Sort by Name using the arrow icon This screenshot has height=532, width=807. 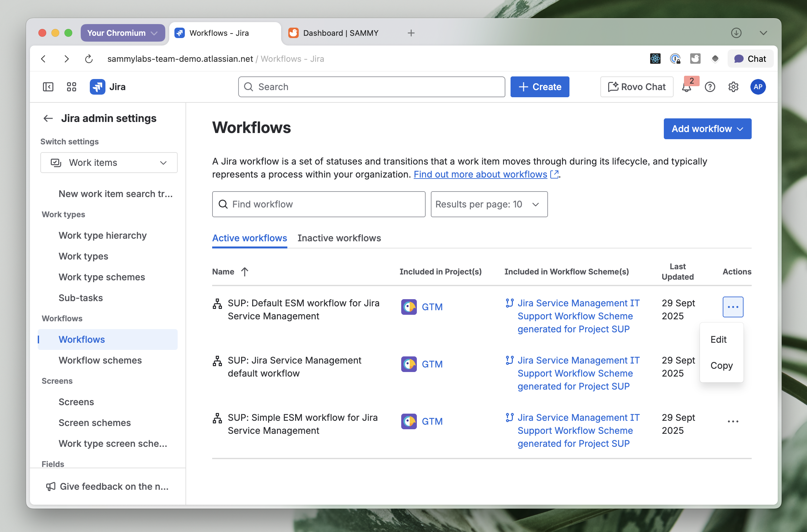(244, 272)
